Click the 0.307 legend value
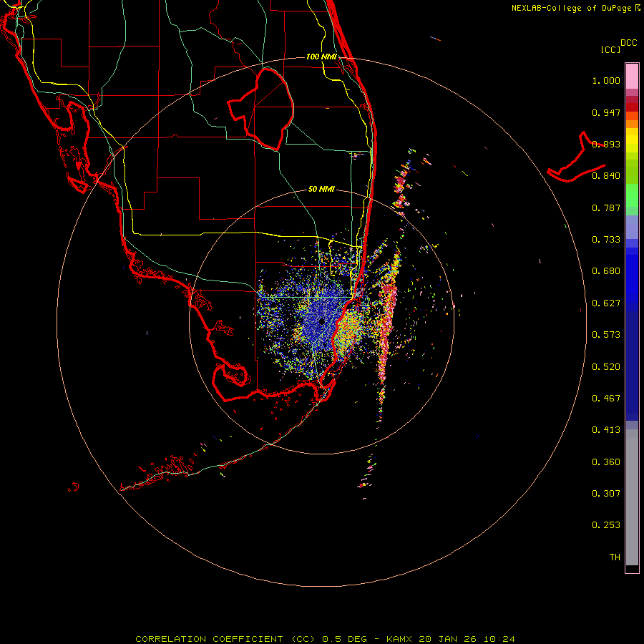 click(606, 494)
